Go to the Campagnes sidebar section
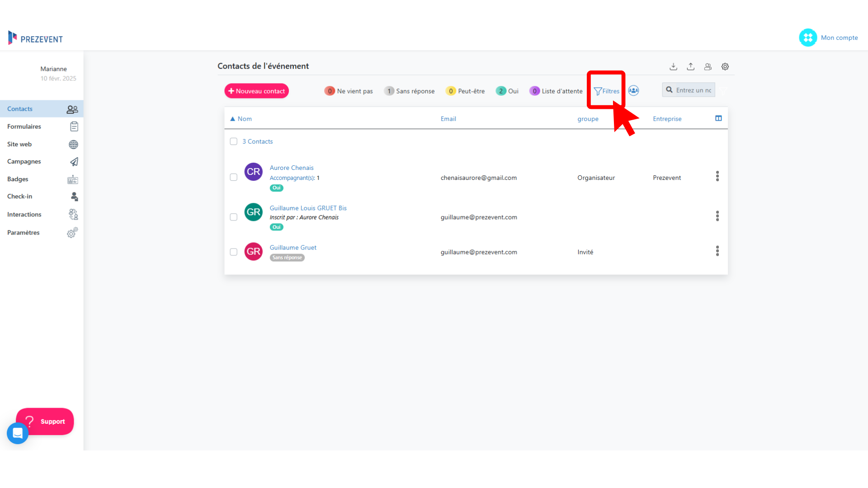Image resolution: width=868 pixels, height=488 pixels. pos(24,161)
